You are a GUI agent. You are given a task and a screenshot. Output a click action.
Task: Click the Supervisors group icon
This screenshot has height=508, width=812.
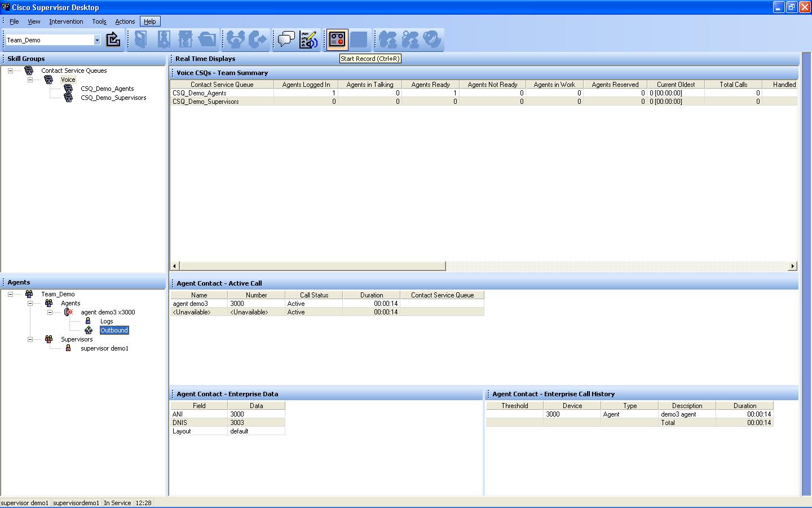click(48, 339)
